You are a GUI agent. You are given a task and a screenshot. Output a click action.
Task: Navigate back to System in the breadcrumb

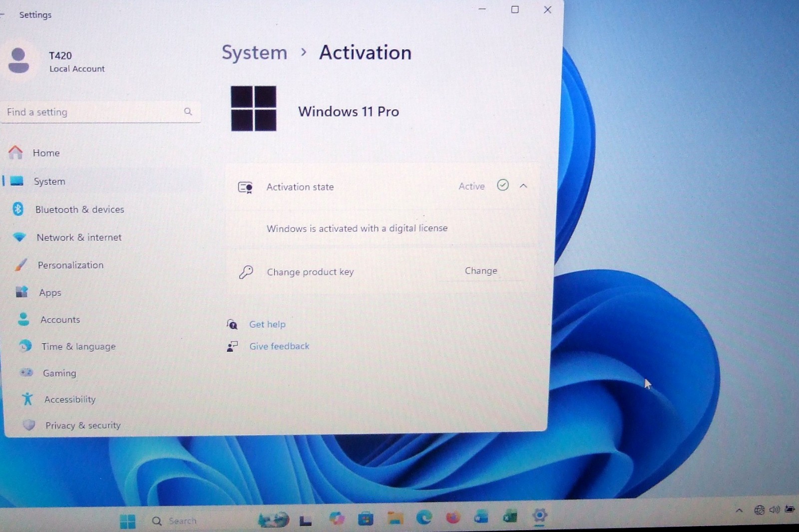(254, 53)
